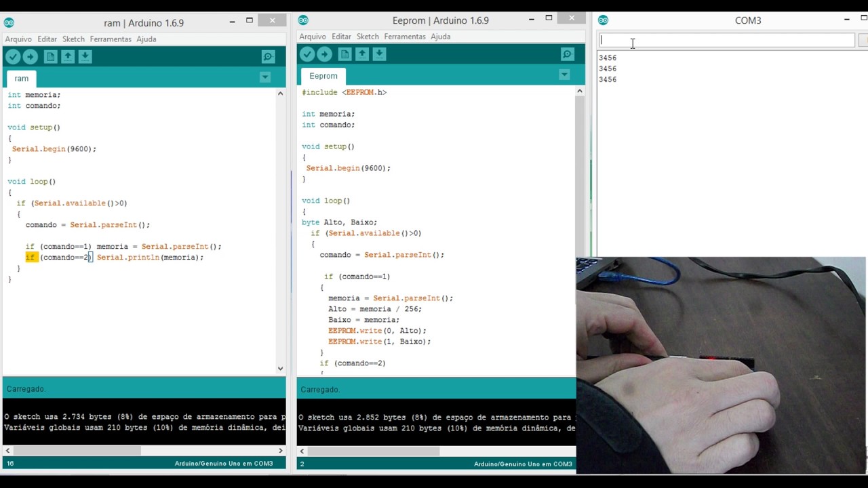Click Save sketch icon in ram window
Image resolution: width=868 pixels, height=488 pixels.
coord(85,57)
